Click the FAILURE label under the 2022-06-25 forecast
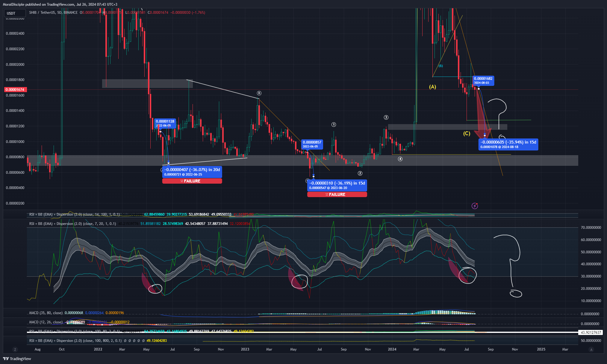Screen dimensions: 607x364 (192, 181)
